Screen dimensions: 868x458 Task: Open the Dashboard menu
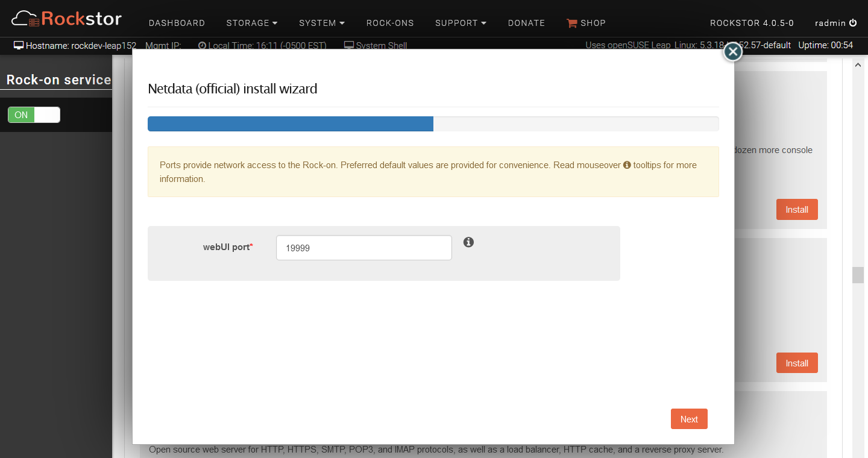(x=177, y=23)
